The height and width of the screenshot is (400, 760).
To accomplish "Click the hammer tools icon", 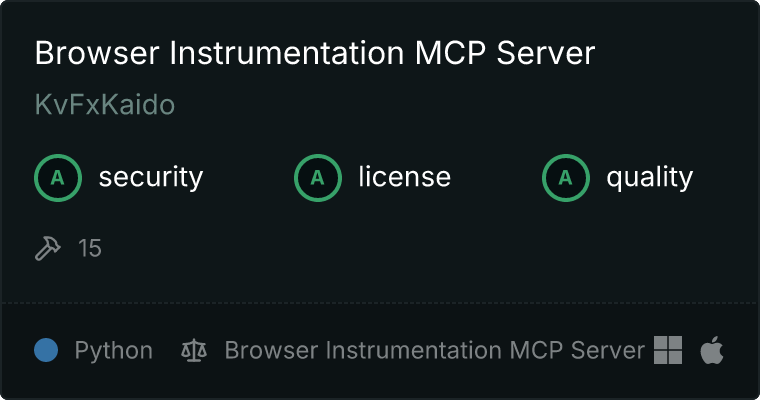I will (x=48, y=248).
